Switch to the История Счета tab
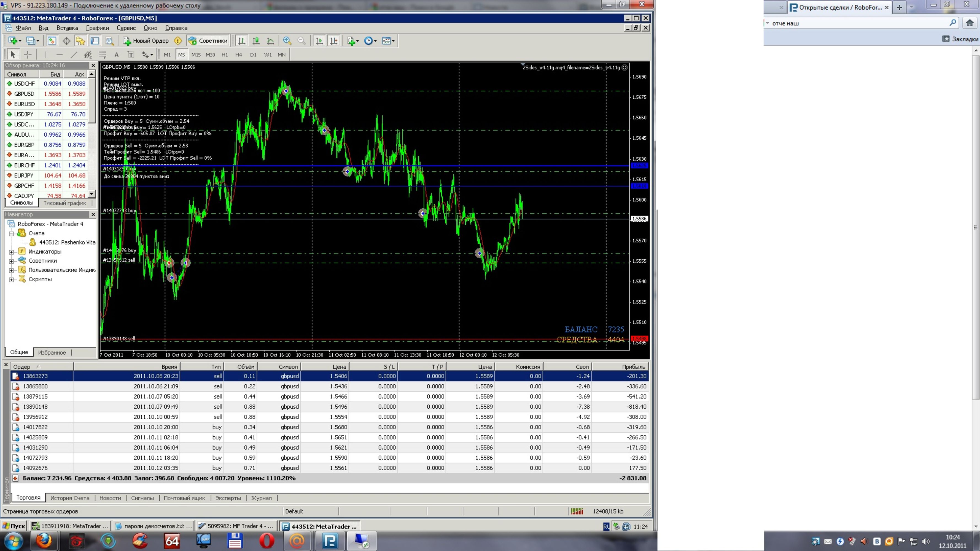The width and height of the screenshot is (980, 551). pyautogui.click(x=70, y=498)
